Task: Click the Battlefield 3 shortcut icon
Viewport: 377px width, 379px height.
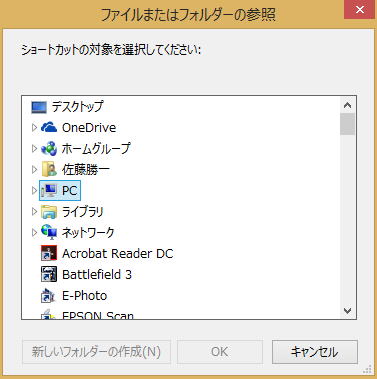Action: (49, 274)
